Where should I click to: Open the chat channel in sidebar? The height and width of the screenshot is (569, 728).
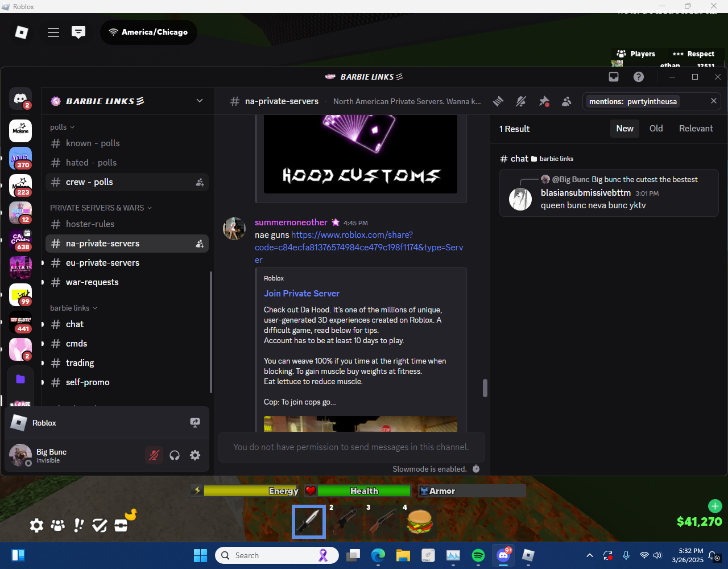coord(127,324)
